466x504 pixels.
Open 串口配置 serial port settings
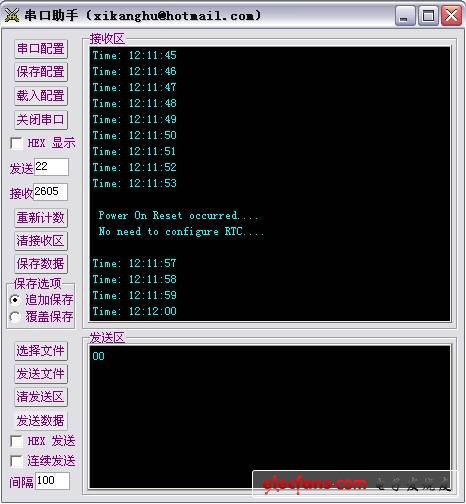coord(41,49)
